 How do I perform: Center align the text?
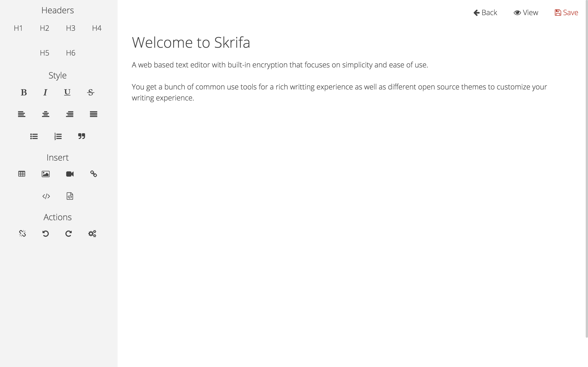click(46, 114)
